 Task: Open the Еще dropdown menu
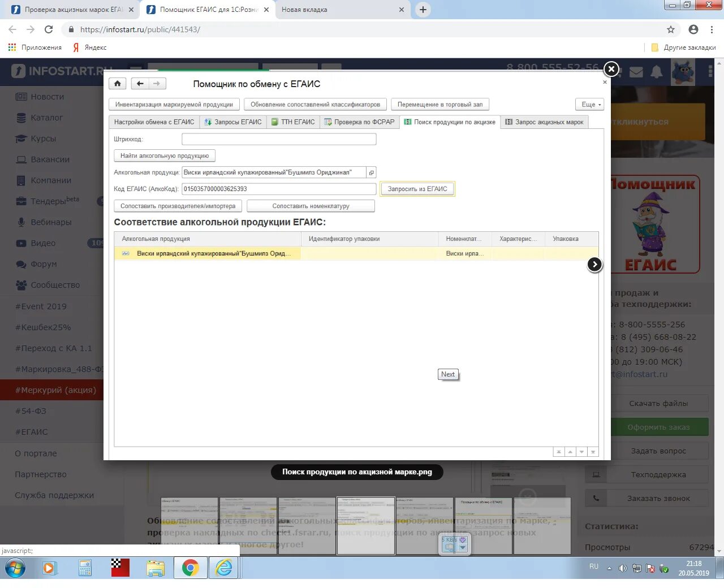[x=590, y=105]
